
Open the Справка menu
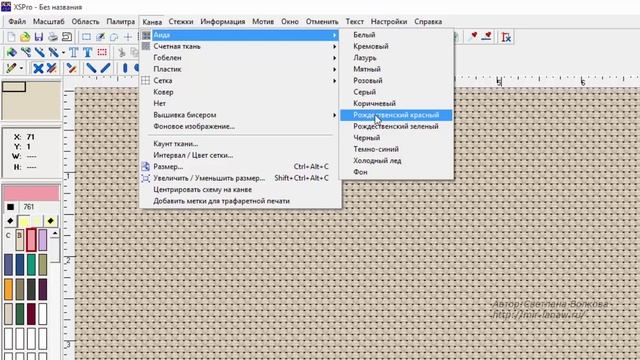pyautogui.click(x=428, y=22)
